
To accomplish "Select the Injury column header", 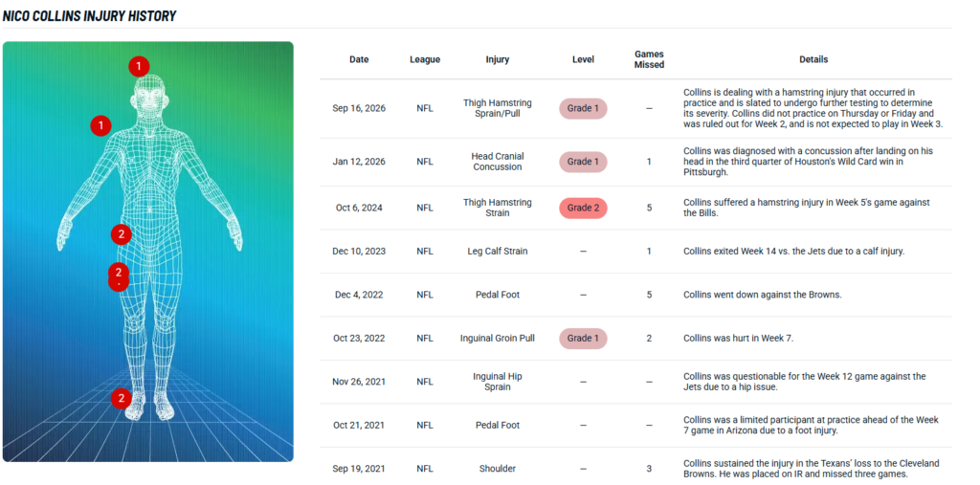I will click(x=498, y=59).
